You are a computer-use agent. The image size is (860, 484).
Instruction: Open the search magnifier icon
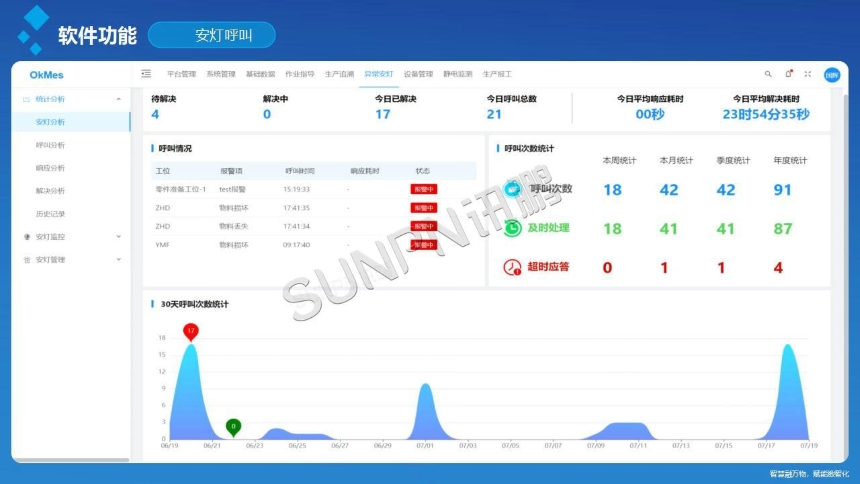[768, 74]
